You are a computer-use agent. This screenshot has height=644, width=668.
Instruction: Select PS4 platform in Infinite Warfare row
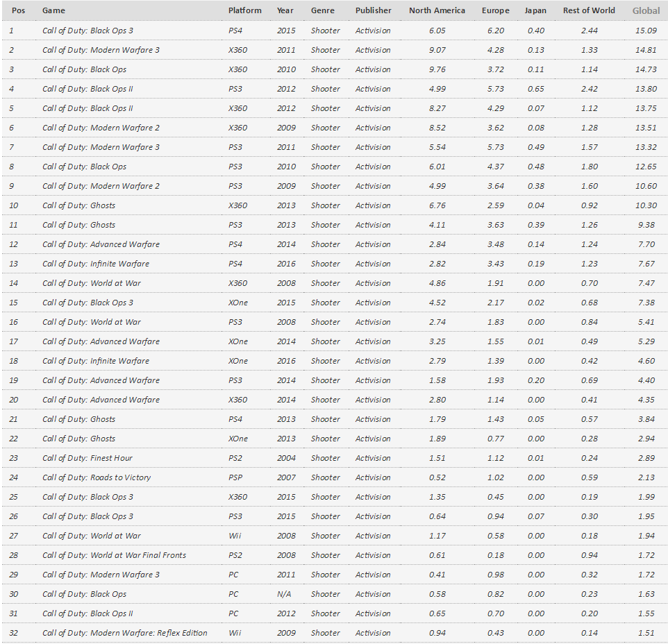(x=235, y=264)
